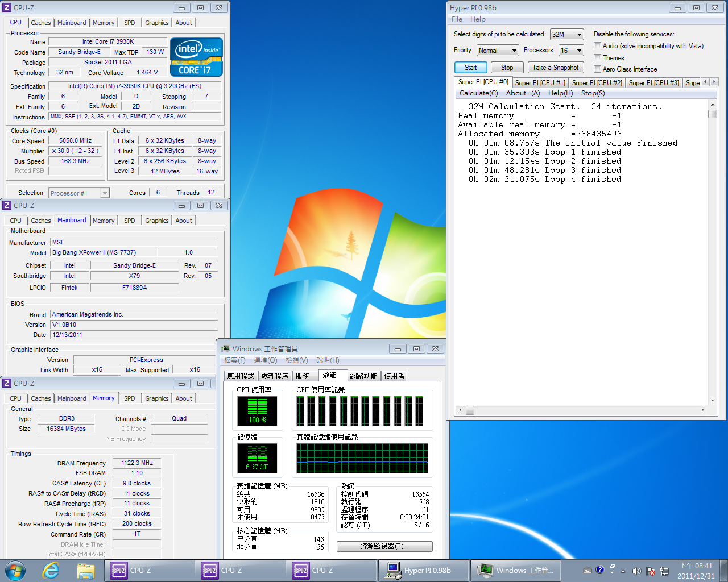Click the Show Desktop strip at the taskbar end

[723, 570]
